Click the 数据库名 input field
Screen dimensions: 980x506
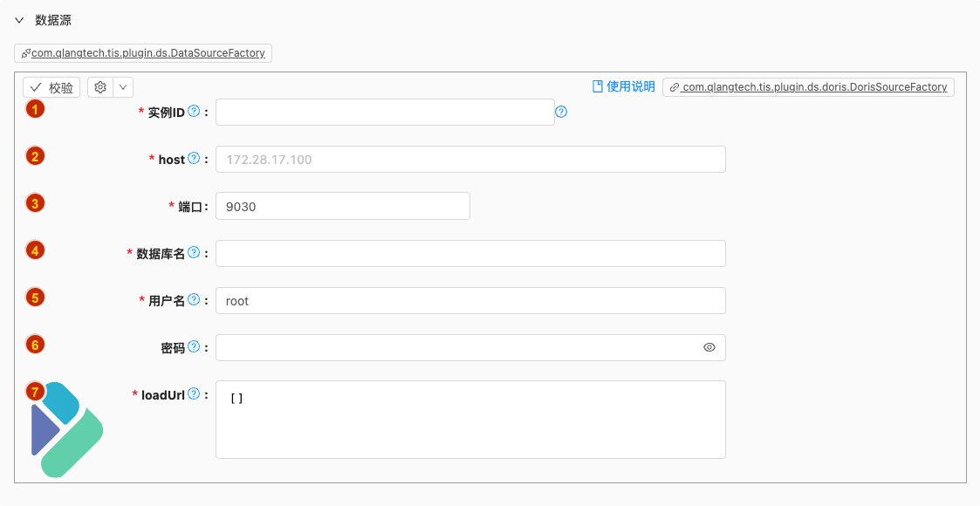[x=469, y=253]
